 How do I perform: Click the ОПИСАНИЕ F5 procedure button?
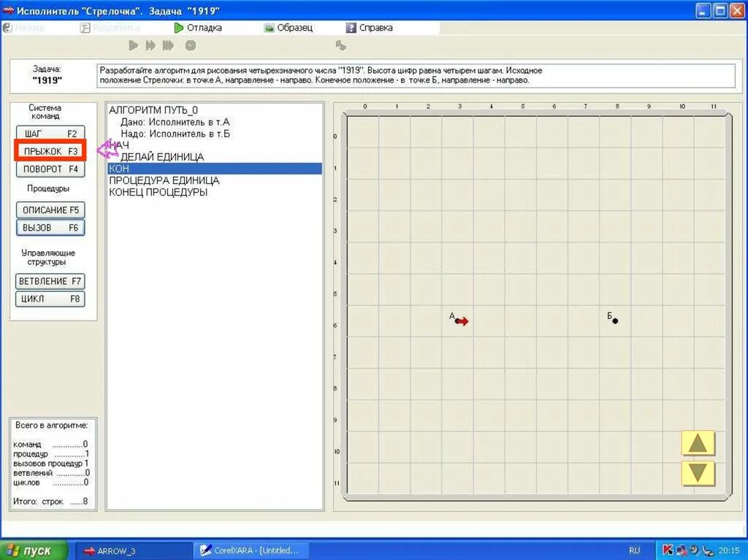pyautogui.click(x=50, y=210)
